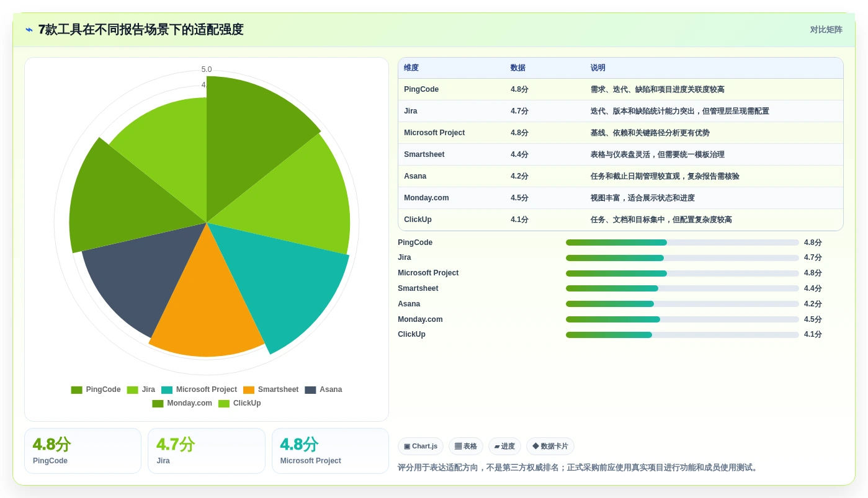
Task: Click the ClickUp progress bar
Action: click(682, 335)
